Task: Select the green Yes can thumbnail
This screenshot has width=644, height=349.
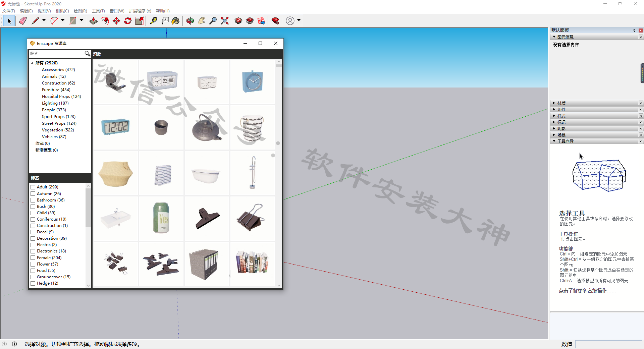Action: [x=161, y=218]
